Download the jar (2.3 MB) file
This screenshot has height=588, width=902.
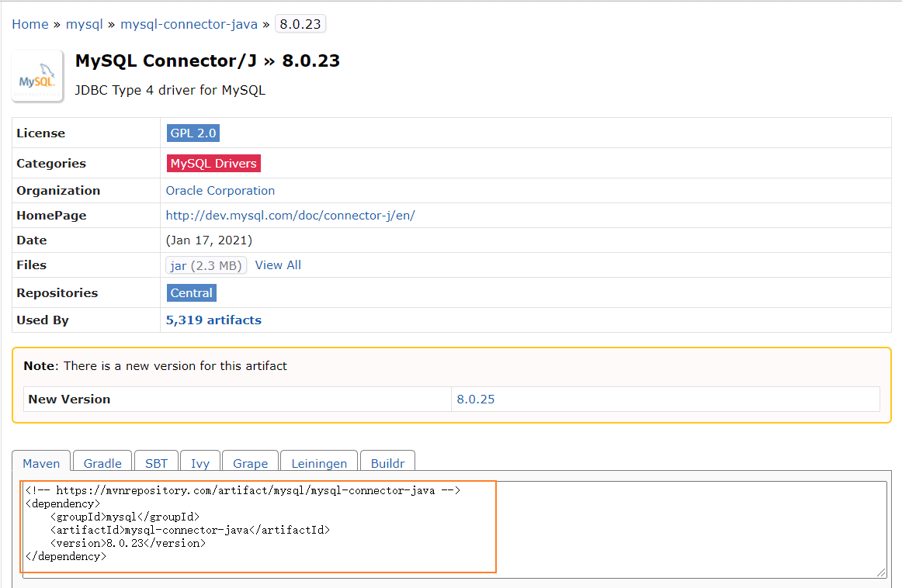[206, 265]
